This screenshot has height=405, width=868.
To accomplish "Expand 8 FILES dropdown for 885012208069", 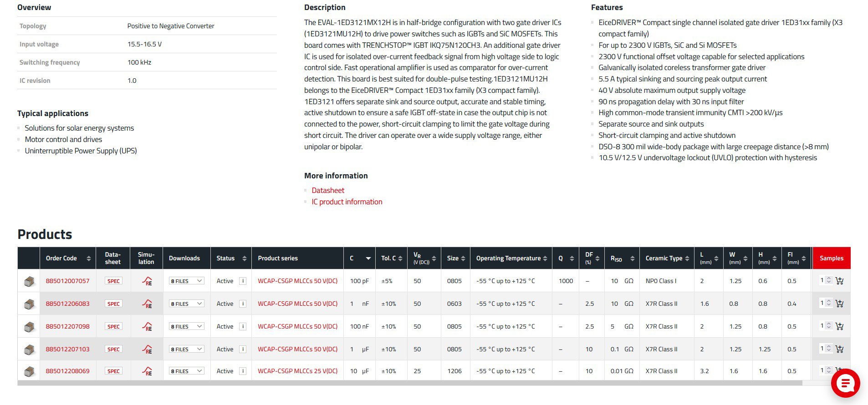I will [x=186, y=371].
